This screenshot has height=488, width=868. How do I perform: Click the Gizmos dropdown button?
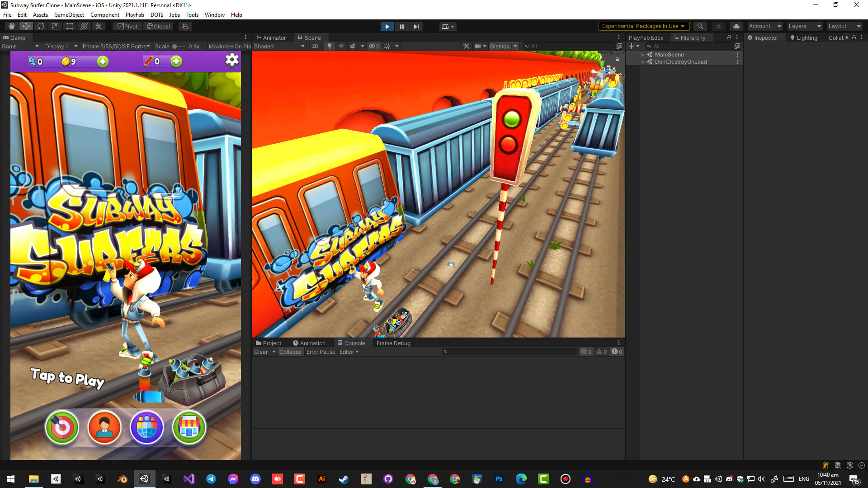(x=515, y=46)
